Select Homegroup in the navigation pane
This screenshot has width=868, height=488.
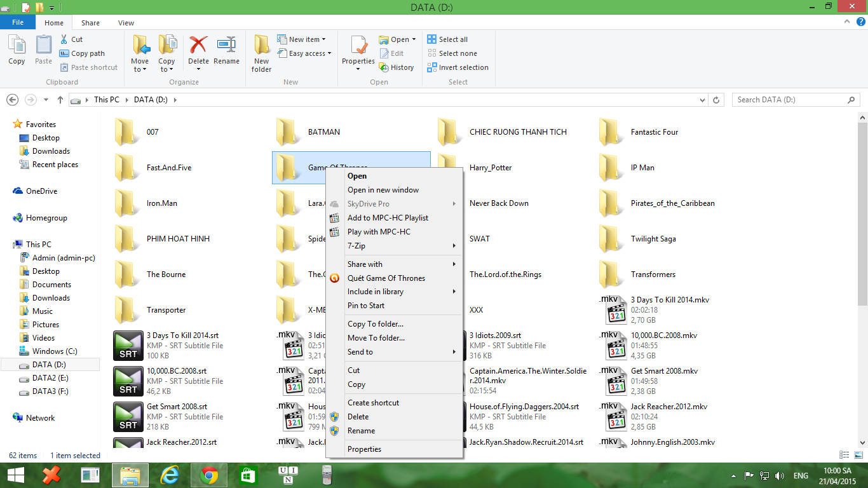click(x=46, y=218)
